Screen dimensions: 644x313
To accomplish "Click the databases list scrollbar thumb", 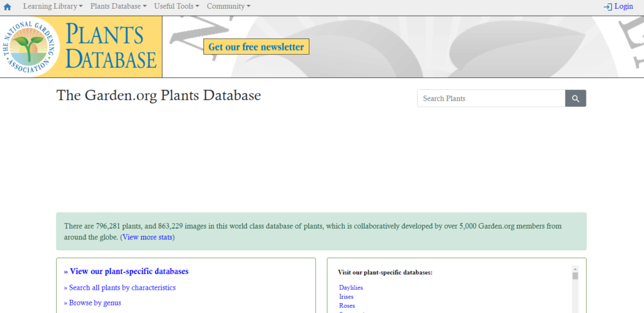I will click(x=575, y=276).
